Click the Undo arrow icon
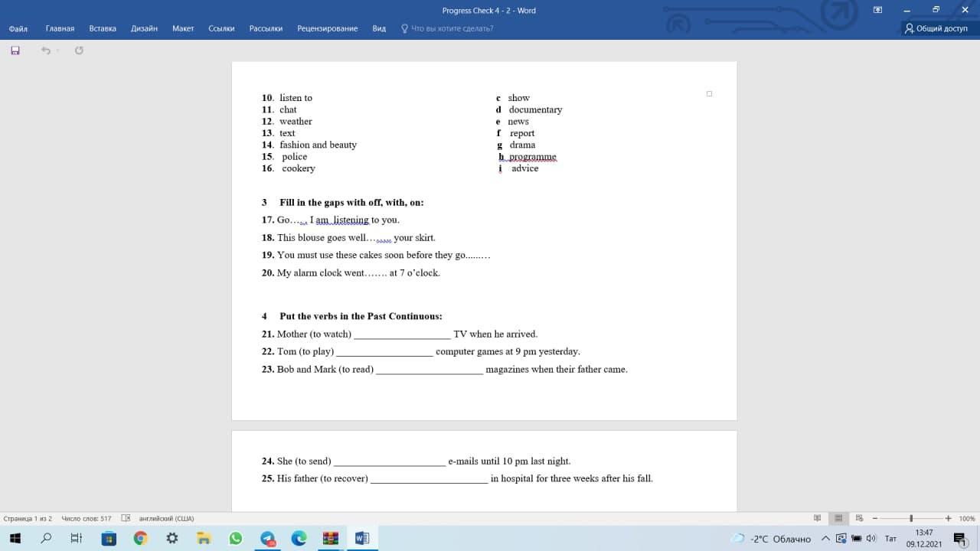This screenshot has width=980, height=551. point(45,51)
